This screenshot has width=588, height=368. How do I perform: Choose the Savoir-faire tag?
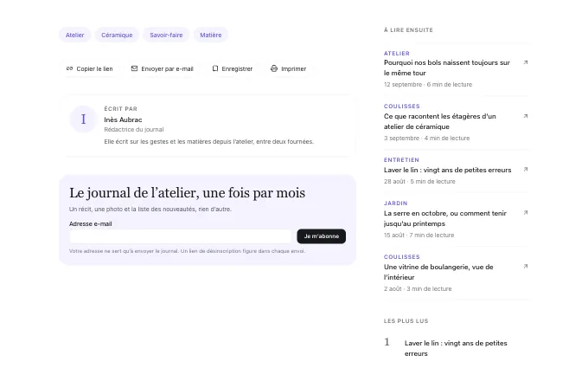coord(166,35)
